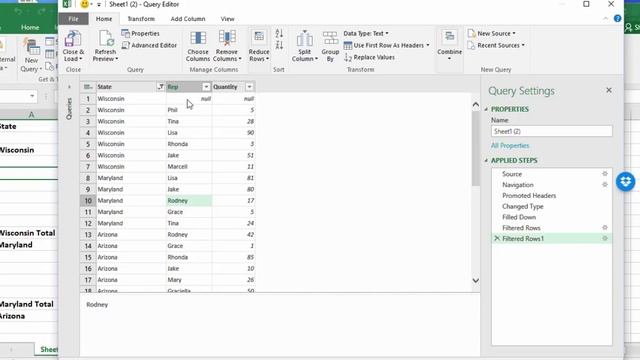Click the Remove Columns icon
The height and width of the screenshot is (360, 640).
pyautogui.click(x=227, y=39)
